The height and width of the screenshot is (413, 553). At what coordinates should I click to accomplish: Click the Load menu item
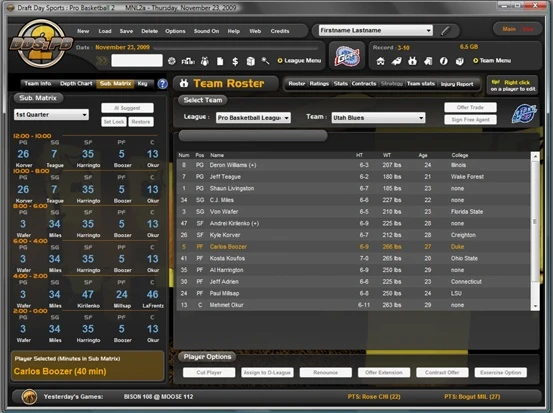point(105,31)
